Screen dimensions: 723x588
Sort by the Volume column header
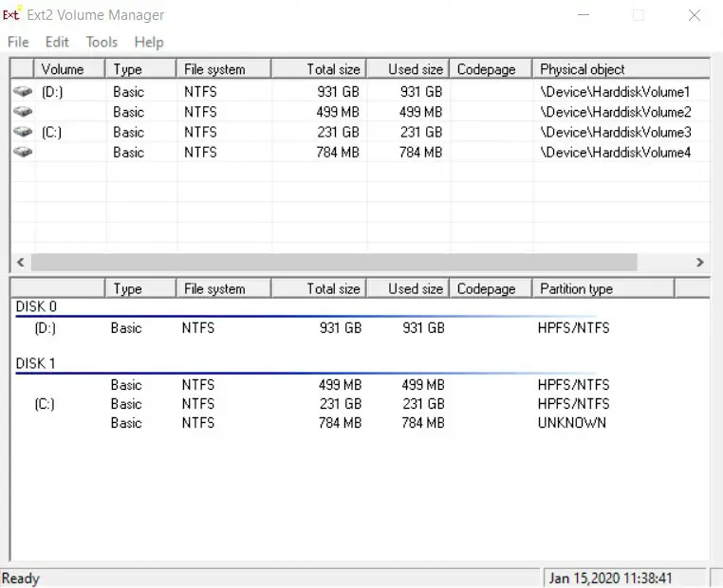[69, 69]
